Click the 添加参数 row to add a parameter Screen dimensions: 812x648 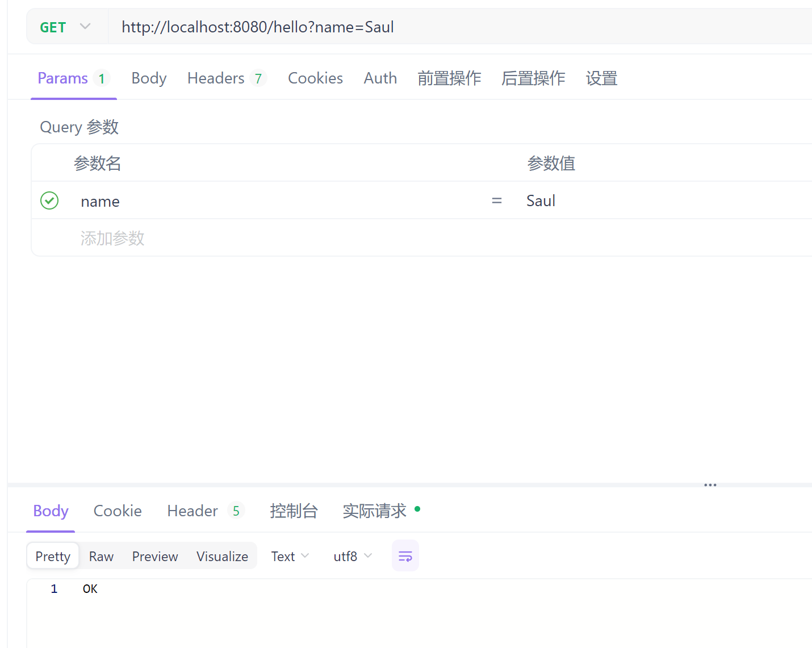112,237
